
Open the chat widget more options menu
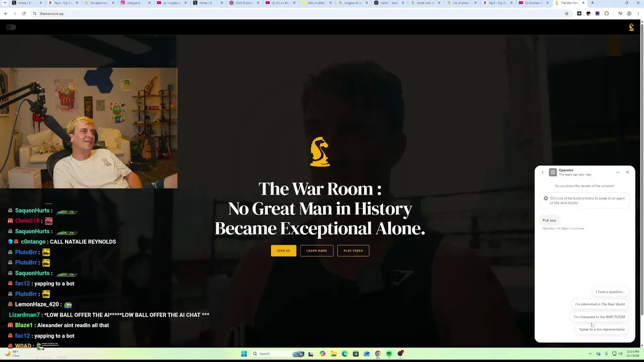[x=618, y=172]
